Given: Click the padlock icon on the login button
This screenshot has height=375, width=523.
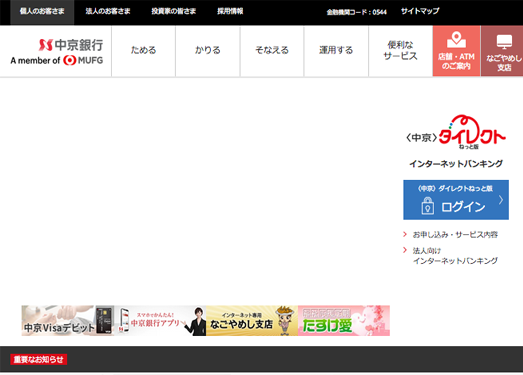Looking at the screenshot, I should click(x=428, y=205).
